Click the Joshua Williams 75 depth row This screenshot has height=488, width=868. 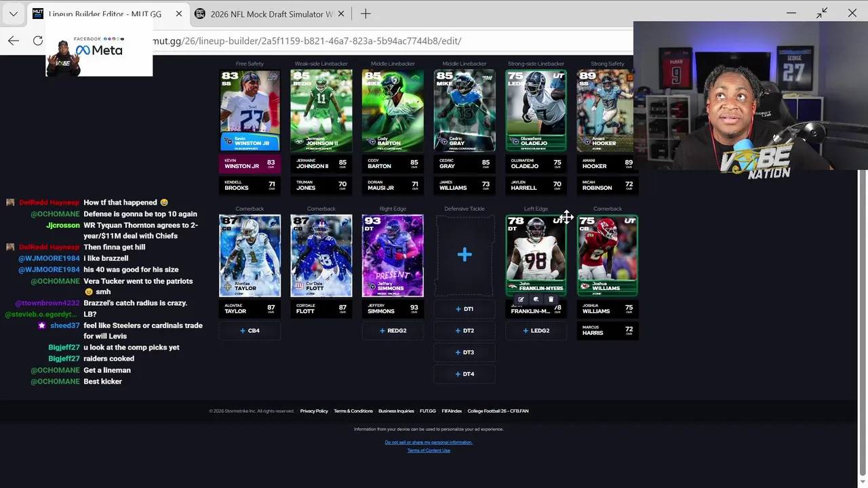point(608,308)
